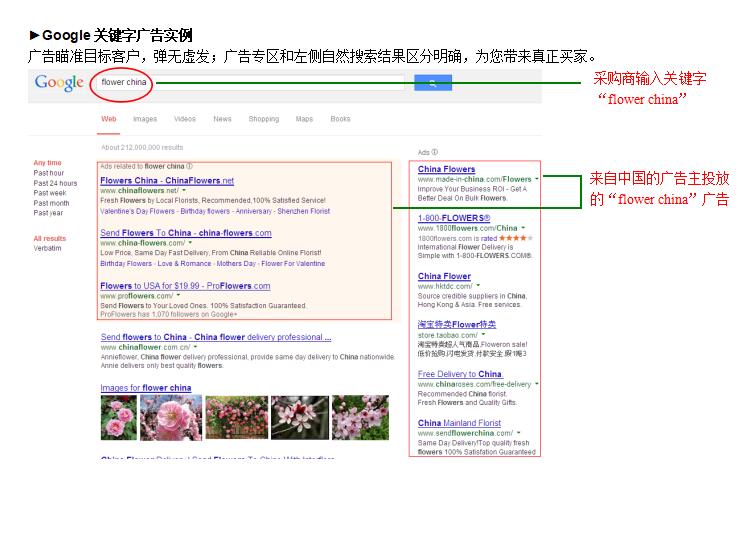
Task: Open the 'Images for flower china' link
Action: 146,388
